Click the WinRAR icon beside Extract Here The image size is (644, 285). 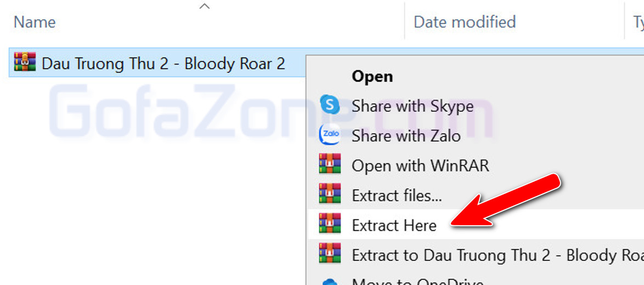(x=330, y=224)
